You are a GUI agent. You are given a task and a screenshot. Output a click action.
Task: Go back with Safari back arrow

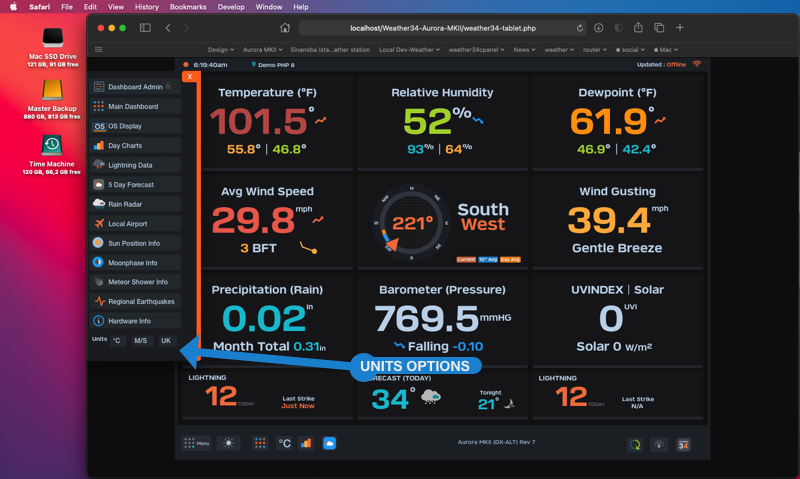tap(168, 28)
